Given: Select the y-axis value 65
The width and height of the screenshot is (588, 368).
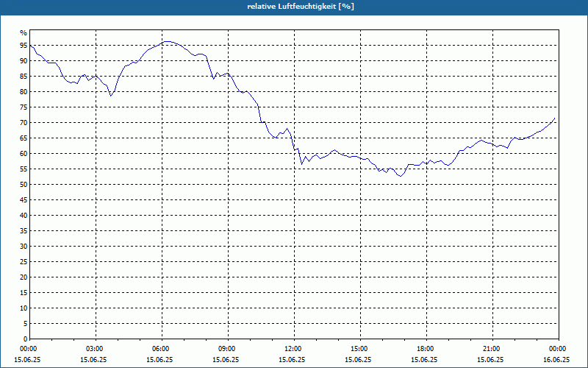Looking at the screenshot, I should coord(24,138).
